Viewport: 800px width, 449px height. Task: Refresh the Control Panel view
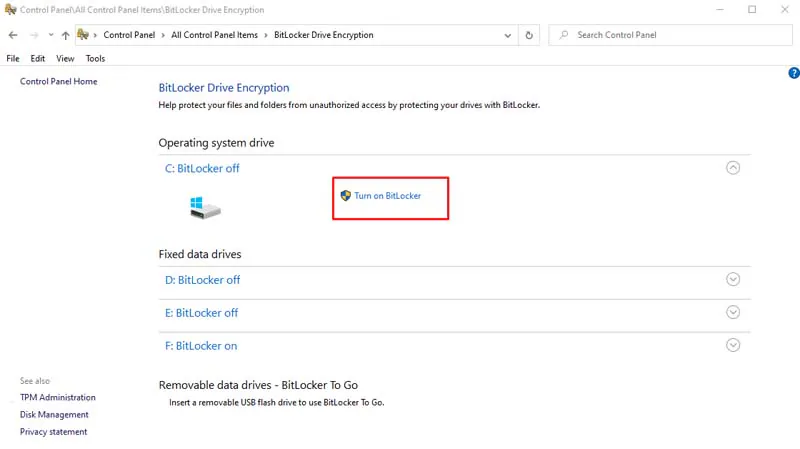click(530, 35)
